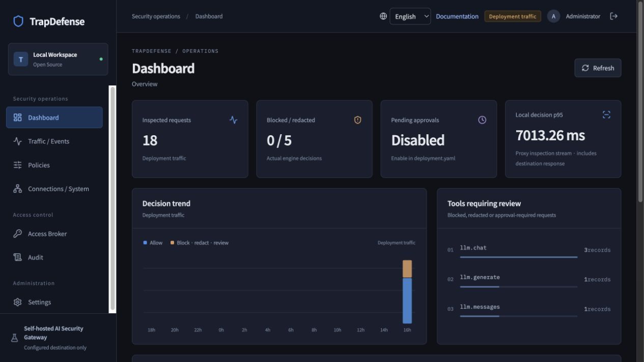Image resolution: width=644 pixels, height=362 pixels.
Task: Click the Pending approvals clock icon
Action: point(482,120)
